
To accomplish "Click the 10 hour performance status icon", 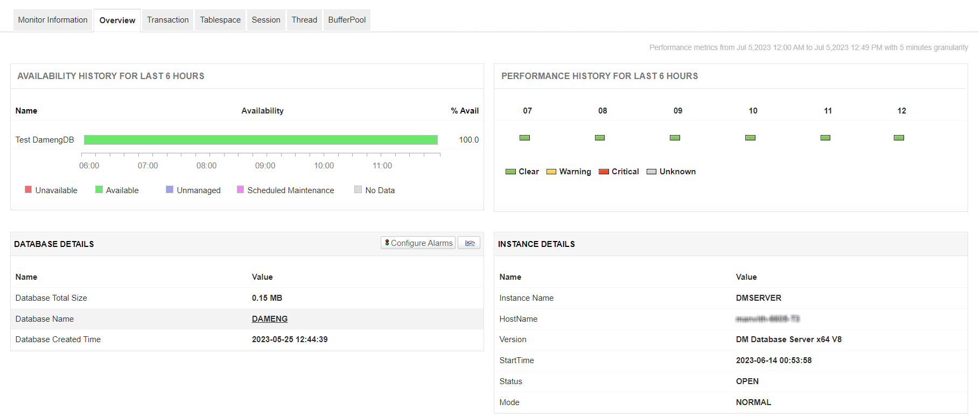I will (750, 138).
